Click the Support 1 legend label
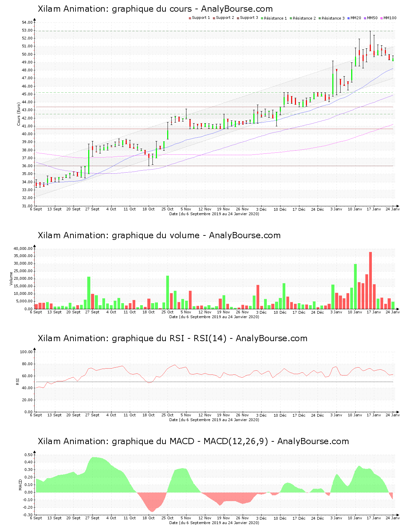 pyautogui.click(x=201, y=18)
